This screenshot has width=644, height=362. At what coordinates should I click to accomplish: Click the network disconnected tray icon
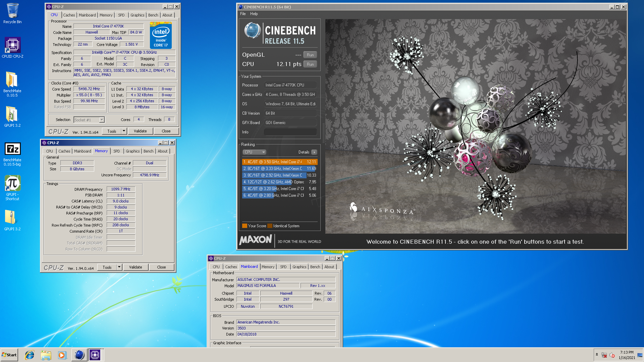click(x=604, y=355)
